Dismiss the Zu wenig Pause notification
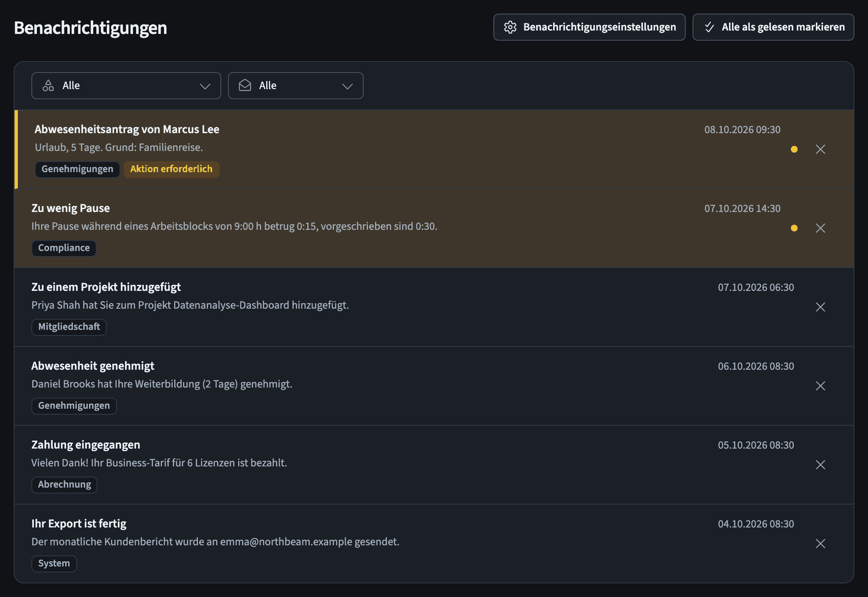The width and height of the screenshot is (868, 597). click(x=820, y=228)
